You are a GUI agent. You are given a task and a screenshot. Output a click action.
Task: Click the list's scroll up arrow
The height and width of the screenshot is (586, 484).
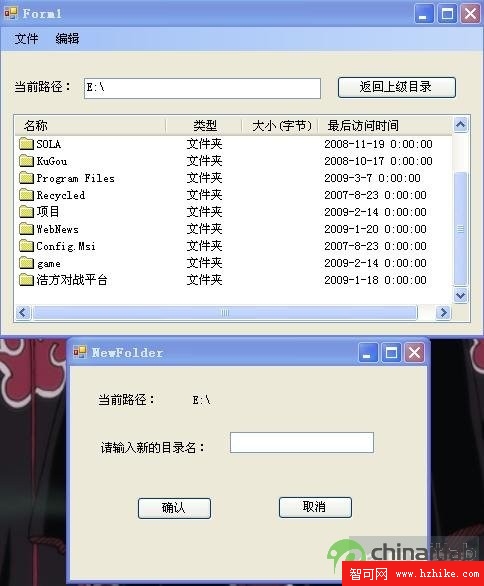pyautogui.click(x=460, y=124)
